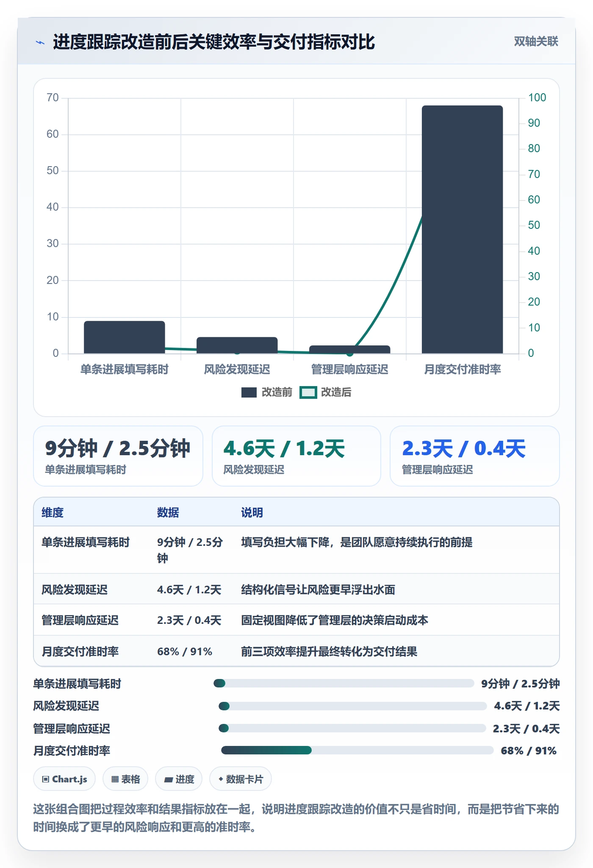This screenshot has height=868, width=593.
Task: Click the 说明 column header
Action: click(x=252, y=512)
